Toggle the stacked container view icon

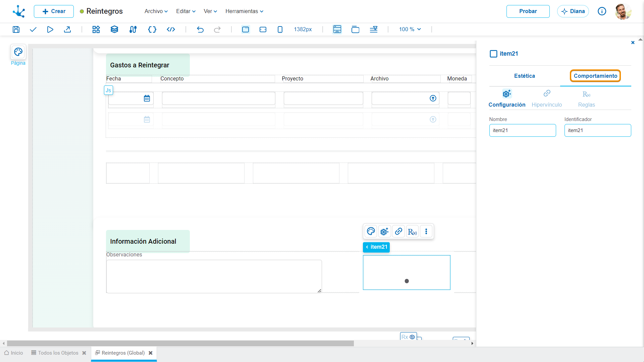click(355, 29)
